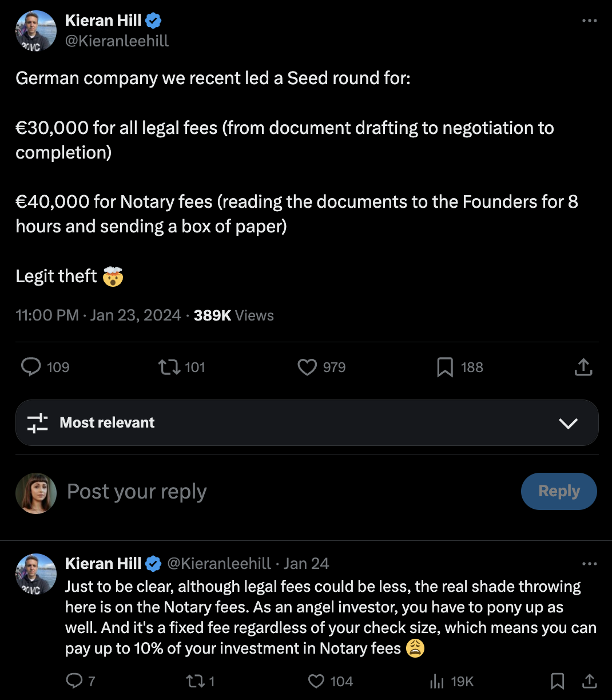View analytics icon showing 19K views

437,681
